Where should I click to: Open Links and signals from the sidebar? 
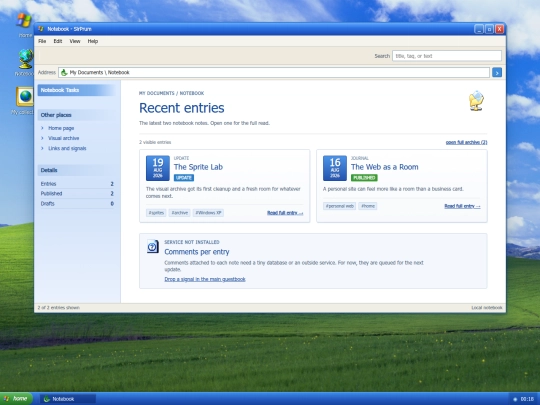(67, 148)
